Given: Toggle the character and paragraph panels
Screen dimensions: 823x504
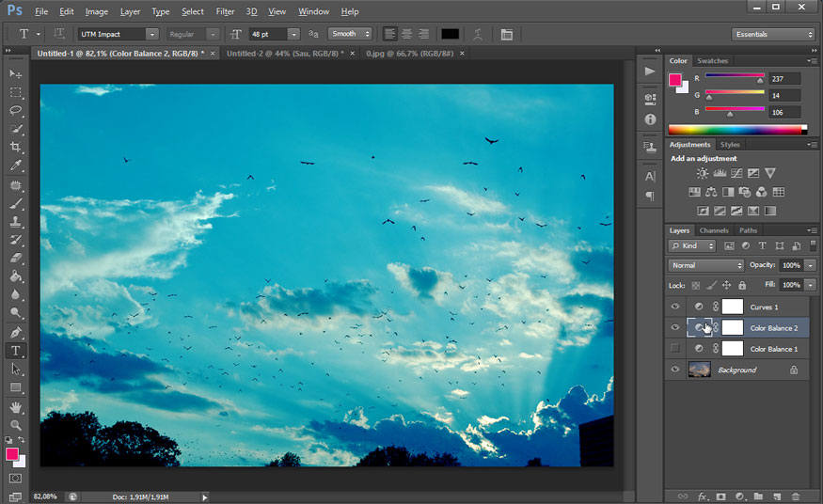Looking at the screenshot, I should (507, 35).
